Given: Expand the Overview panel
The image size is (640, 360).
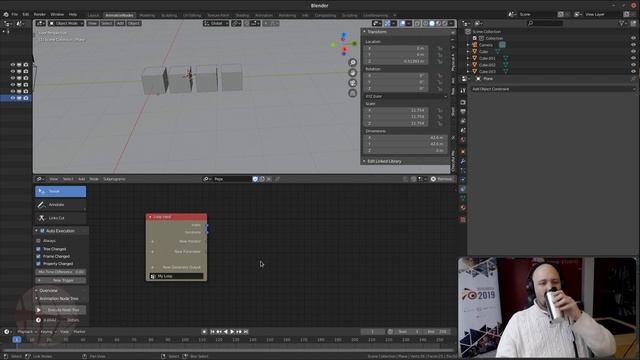Looking at the screenshot, I should [36, 291].
